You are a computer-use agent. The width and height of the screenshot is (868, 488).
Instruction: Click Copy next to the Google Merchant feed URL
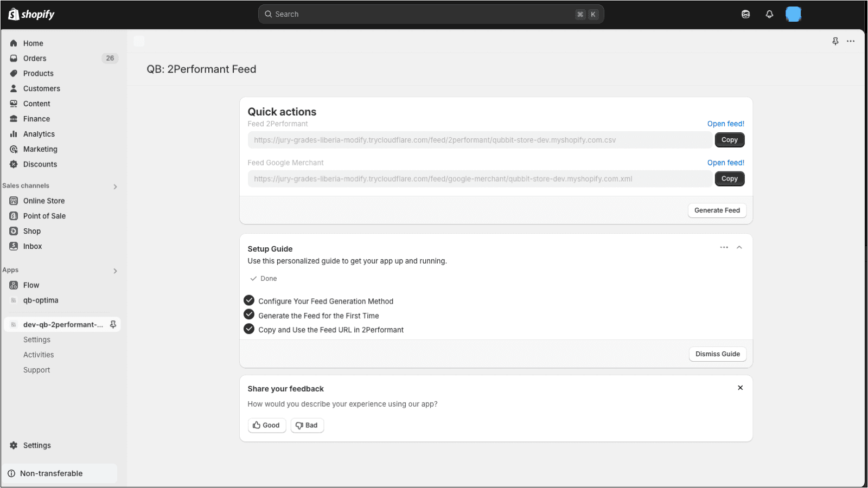click(729, 178)
